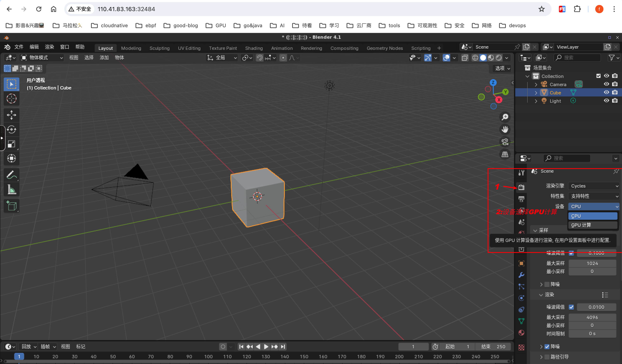This screenshot has width=622, height=364.
Task: Hide the Cube object in outliner
Action: pyautogui.click(x=606, y=93)
